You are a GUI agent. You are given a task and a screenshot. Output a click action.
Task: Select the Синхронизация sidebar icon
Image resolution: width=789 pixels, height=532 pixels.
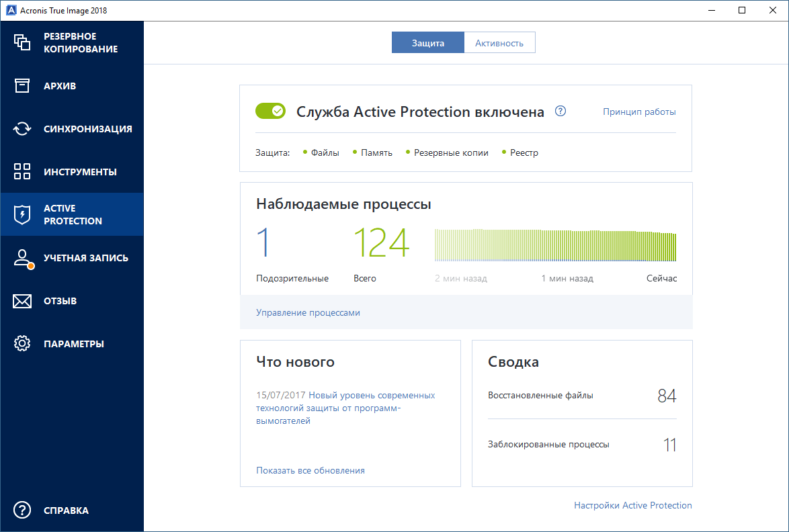(22, 128)
